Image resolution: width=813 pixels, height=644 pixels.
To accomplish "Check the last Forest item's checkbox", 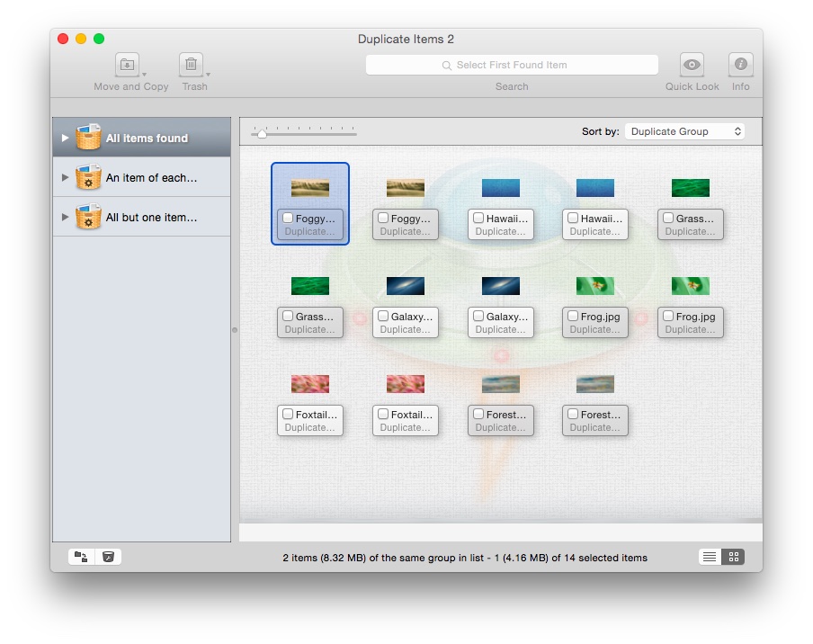I will pos(573,414).
